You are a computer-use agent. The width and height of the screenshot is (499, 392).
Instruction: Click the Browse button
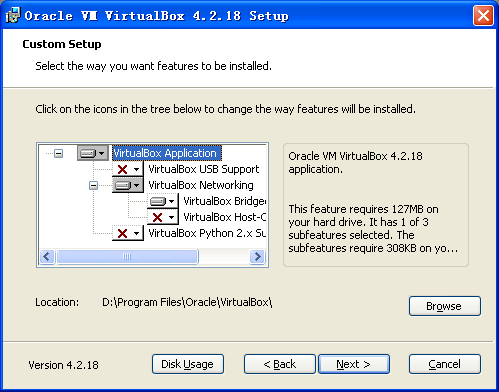point(445,306)
